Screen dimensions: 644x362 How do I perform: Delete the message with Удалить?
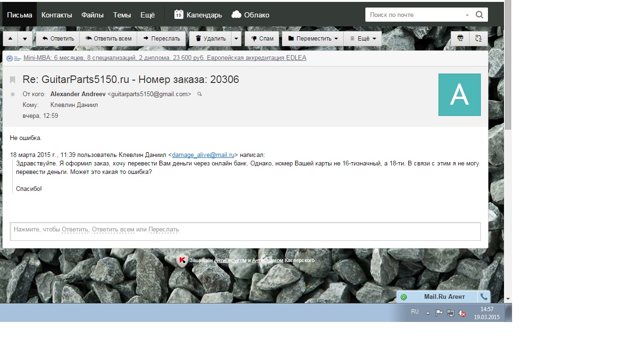tap(210, 39)
